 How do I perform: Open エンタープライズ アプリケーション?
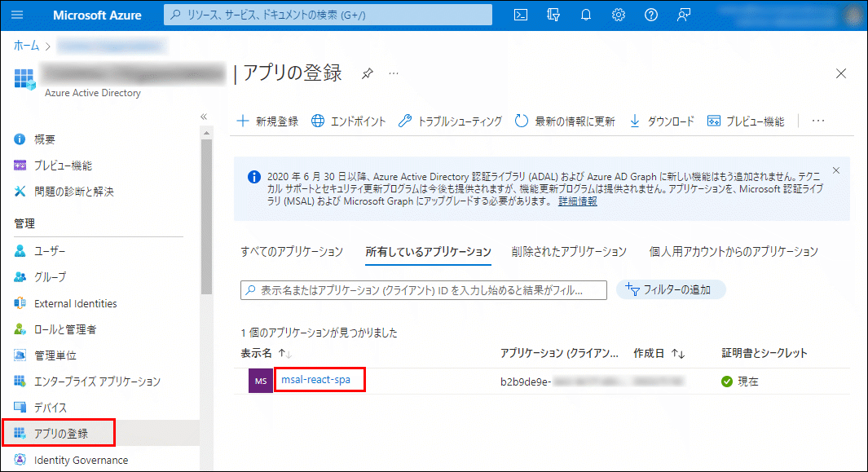(x=99, y=382)
